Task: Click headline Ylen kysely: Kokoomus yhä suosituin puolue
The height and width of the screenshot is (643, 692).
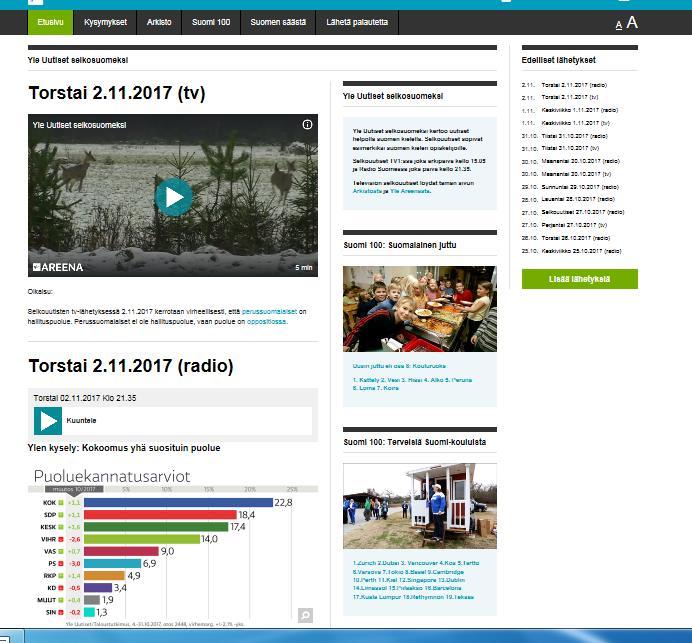Action: point(124,447)
